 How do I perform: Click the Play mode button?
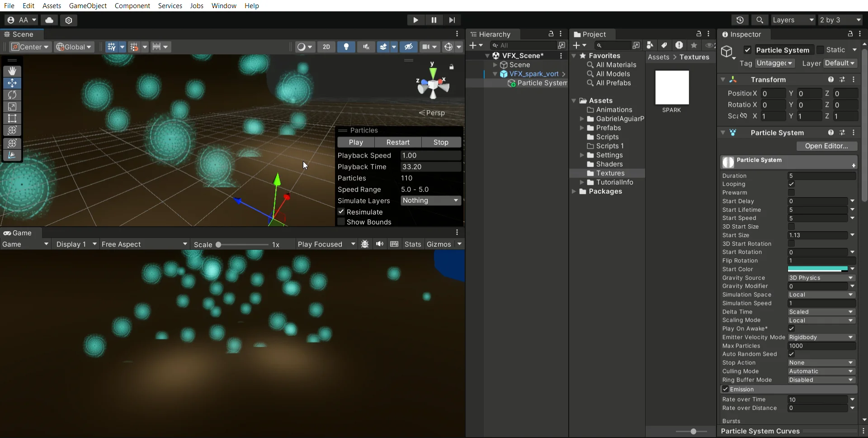point(415,20)
